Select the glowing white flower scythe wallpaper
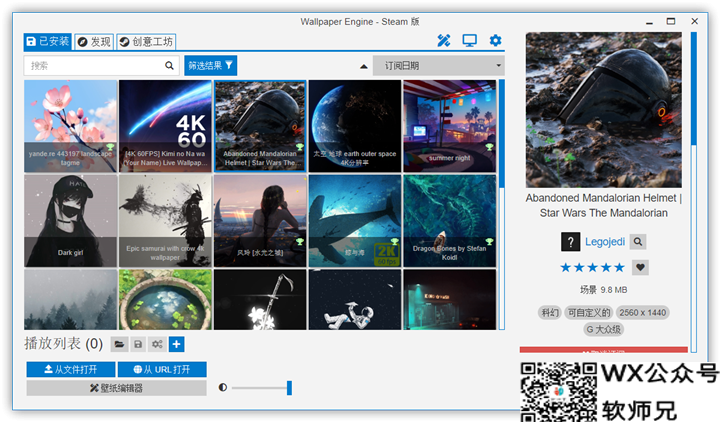This screenshot has height=422, width=720. [260, 299]
